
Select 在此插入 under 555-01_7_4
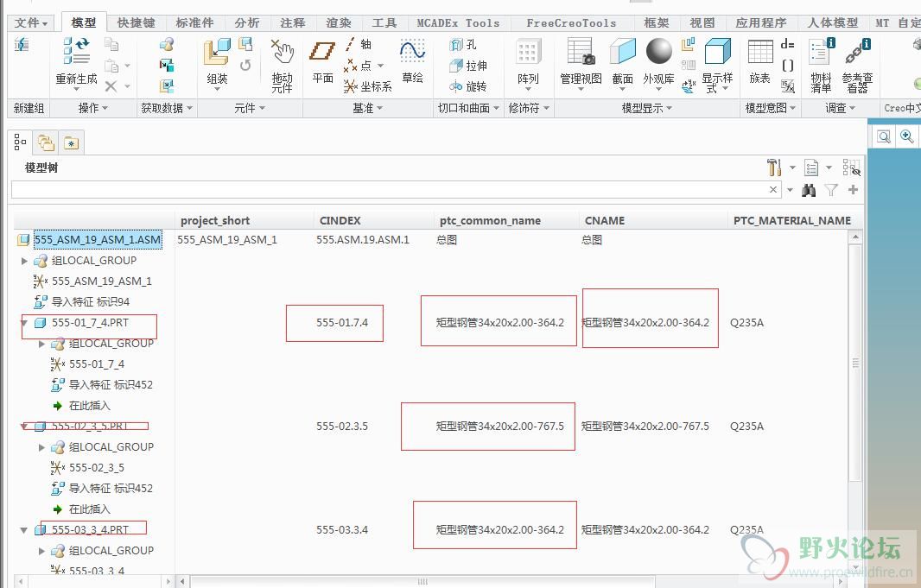coord(89,406)
